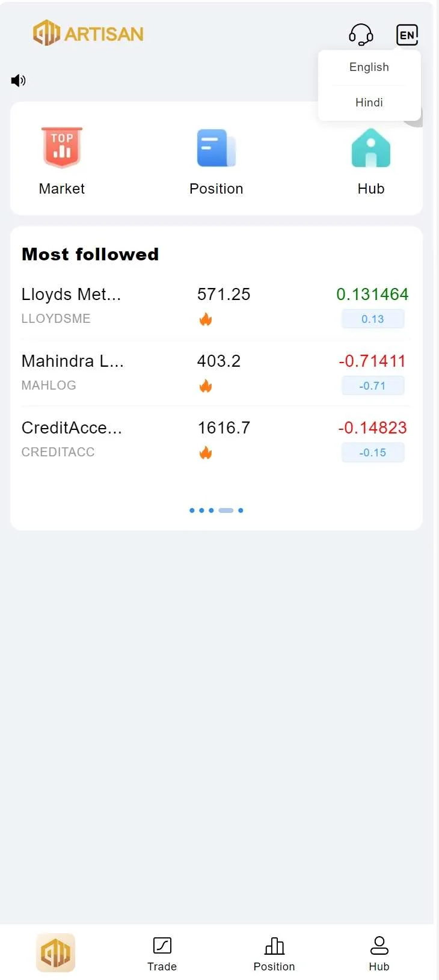Go to last carousel page dot
This screenshot has width=439, height=980.
tap(241, 510)
